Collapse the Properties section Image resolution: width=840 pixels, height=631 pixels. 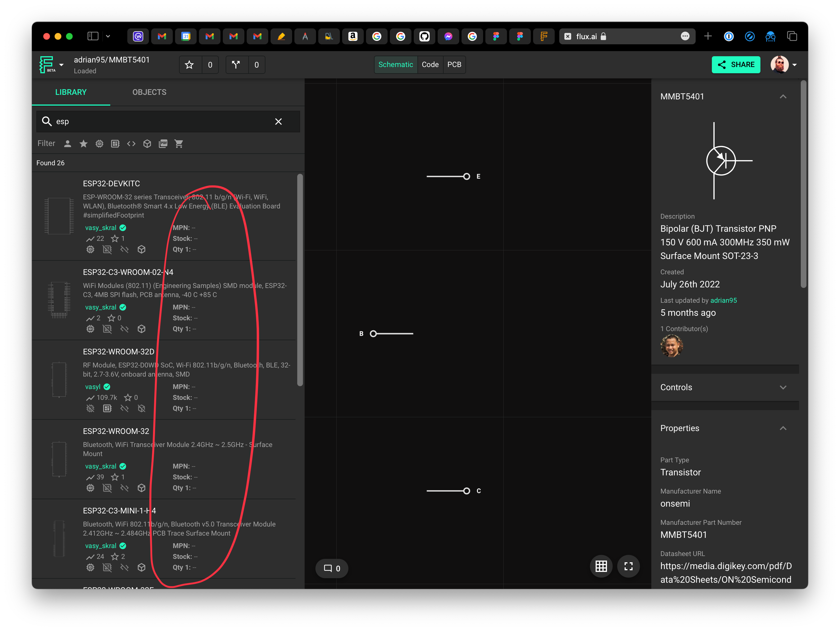coord(783,429)
